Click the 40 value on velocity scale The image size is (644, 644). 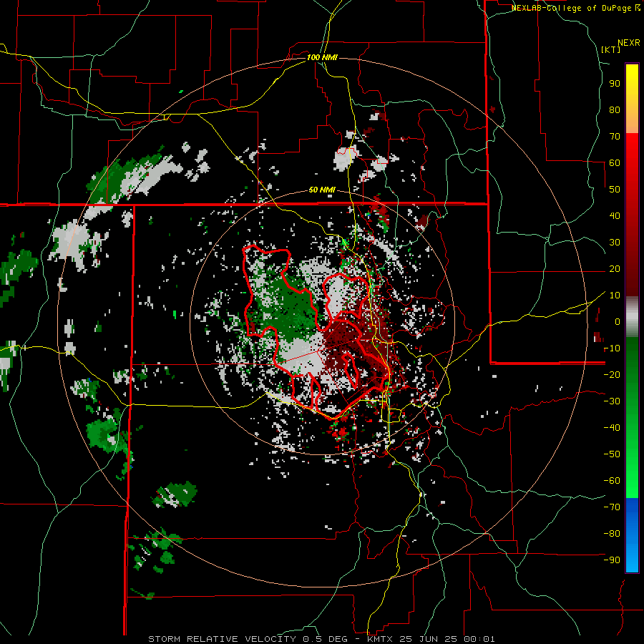pyautogui.click(x=615, y=216)
